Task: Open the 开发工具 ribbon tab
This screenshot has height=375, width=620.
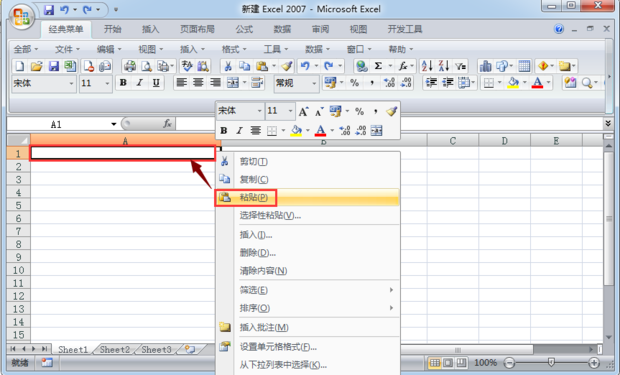Action: (x=405, y=29)
